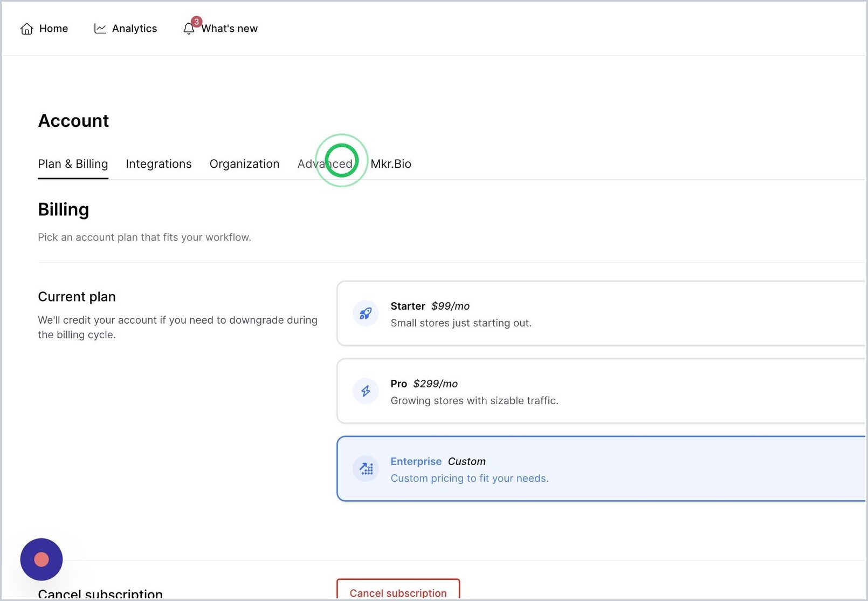Click the Pro plan lightning icon
Screen dimensions: 868x601
[366, 391]
